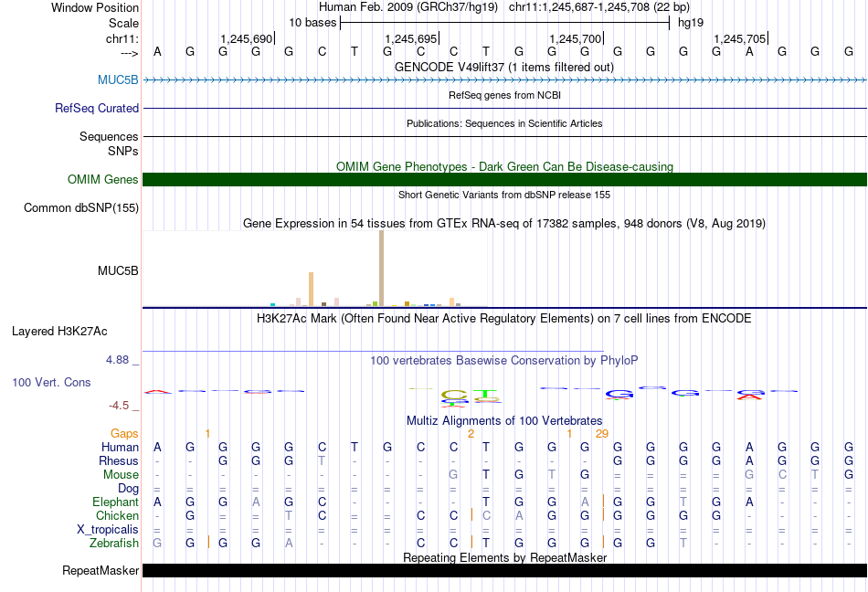Screen dimensions: 868x592
Task: Click the Window Position label
Action: coord(95,7)
